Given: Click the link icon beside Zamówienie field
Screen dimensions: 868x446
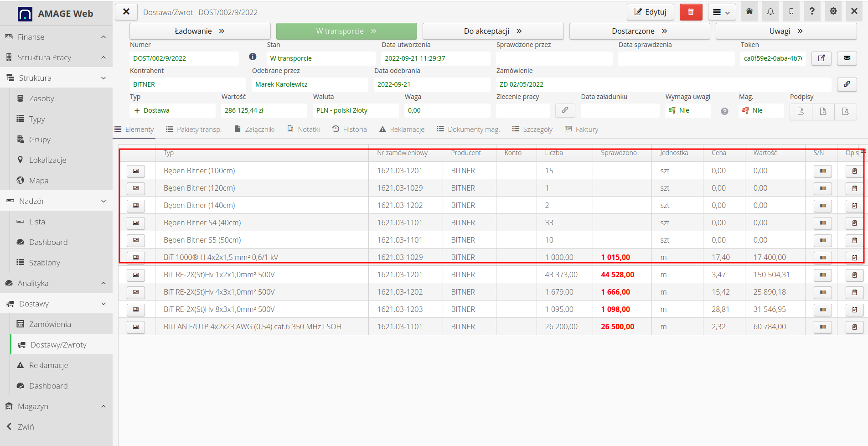Looking at the screenshot, I should (847, 84).
